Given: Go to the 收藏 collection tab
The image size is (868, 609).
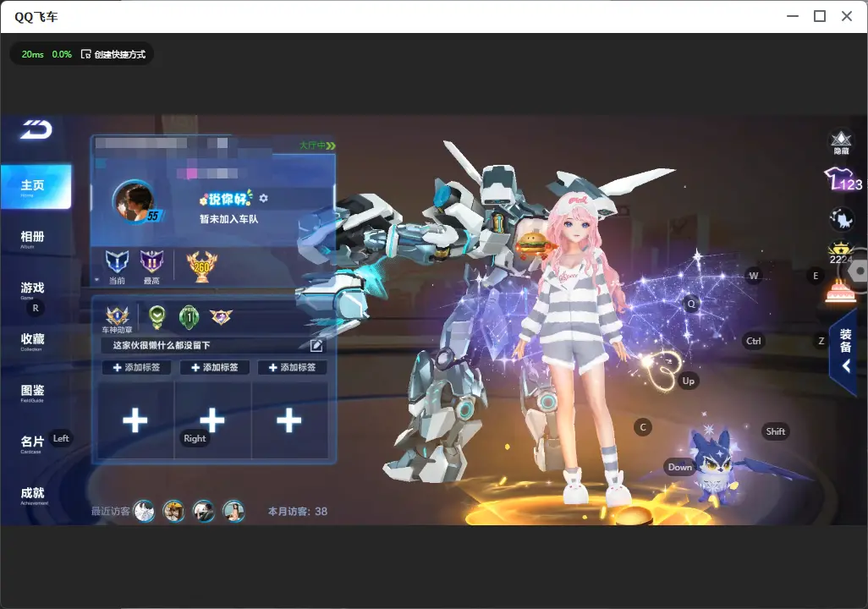Looking at the screenshot, I should click(x=32, y=341).
